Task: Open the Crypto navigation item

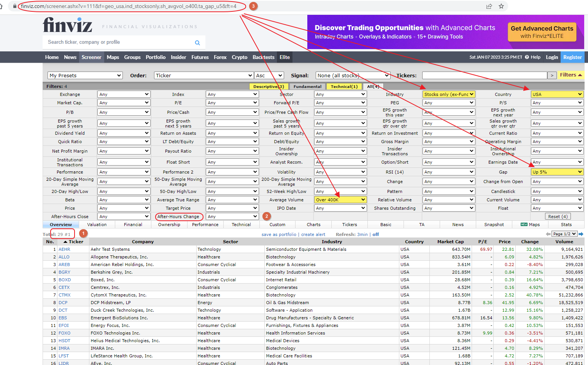Action: click(x=240, y=57)
